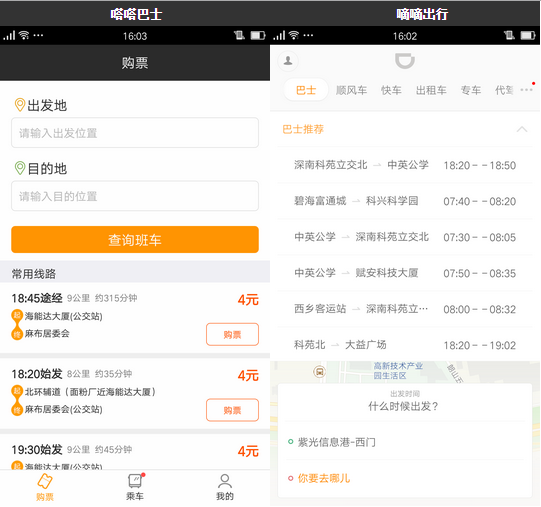
Task: Tap the DiDi logo at the top
Action: 405,61
